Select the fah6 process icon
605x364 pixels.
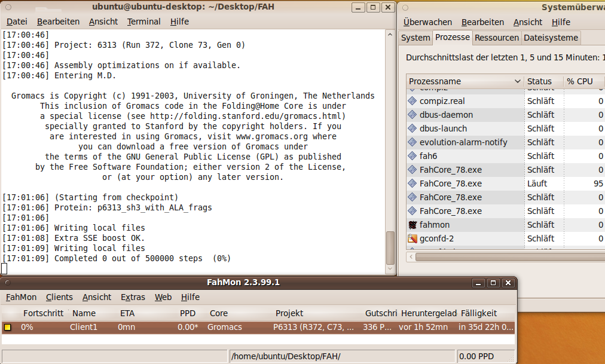[x=412, y=156]
